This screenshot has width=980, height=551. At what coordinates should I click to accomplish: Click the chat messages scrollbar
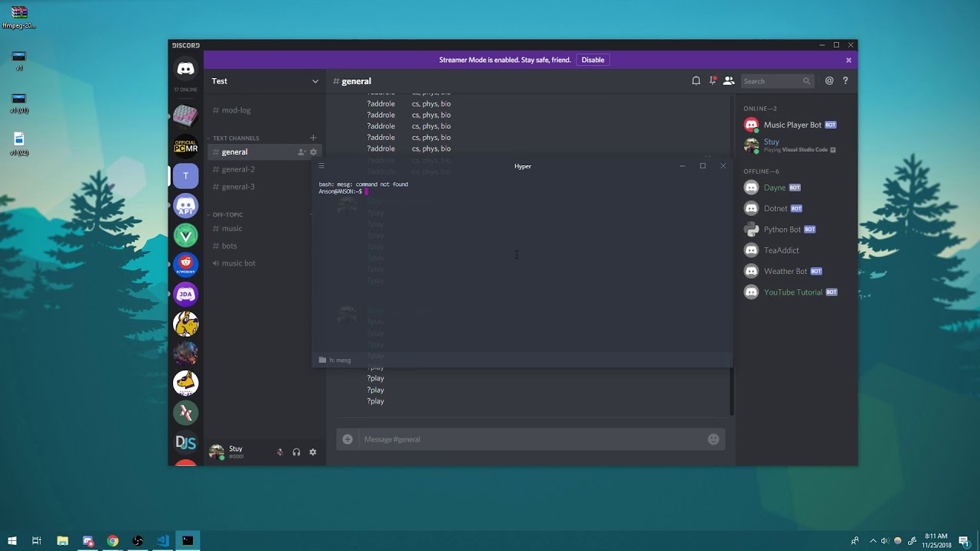(731, 390)
